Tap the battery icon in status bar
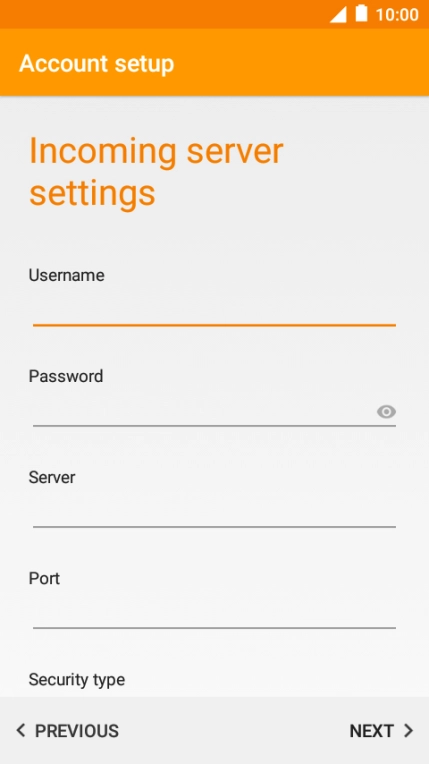Image resolution: width=429 pixels, height=764 pixels. [361, 13]
